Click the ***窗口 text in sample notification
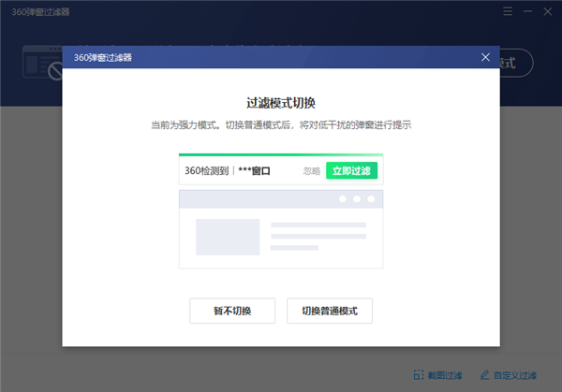 tap(254, 171)
